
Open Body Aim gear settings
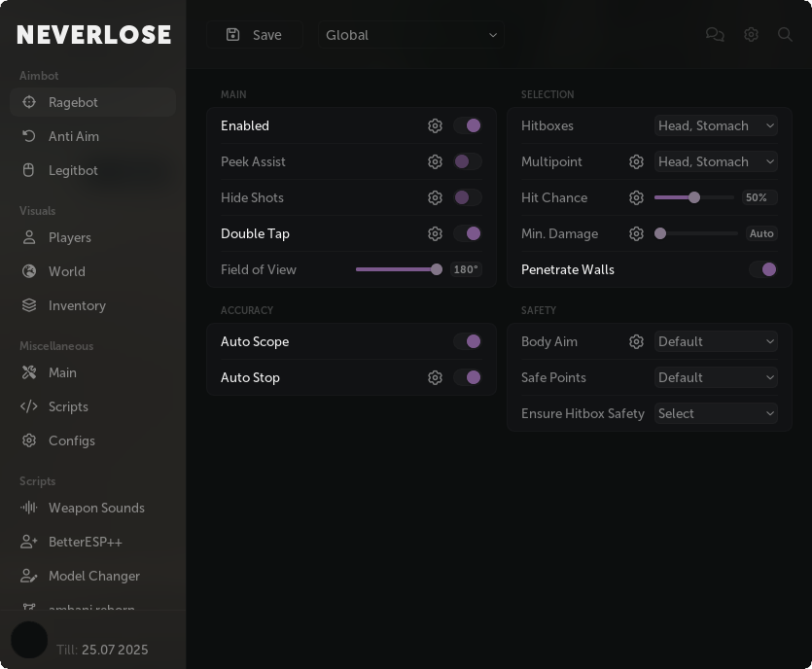pos(636,341)
